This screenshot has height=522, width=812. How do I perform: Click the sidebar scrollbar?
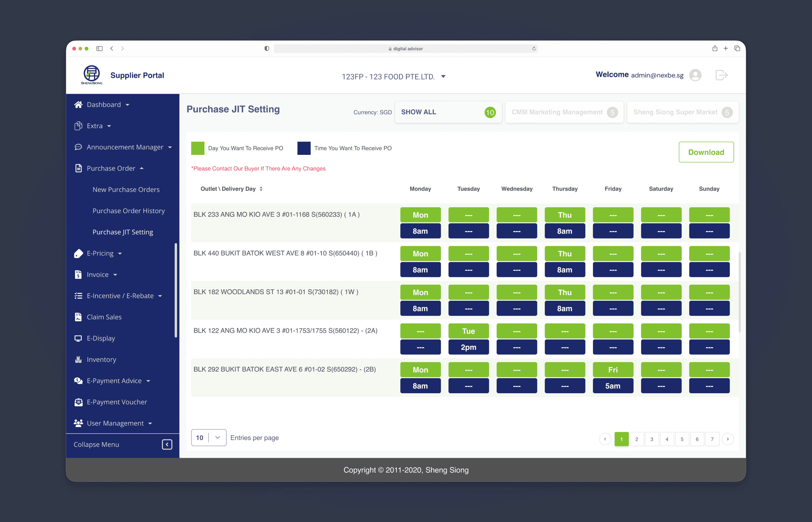pyautogui.click(x=175, y=290)
